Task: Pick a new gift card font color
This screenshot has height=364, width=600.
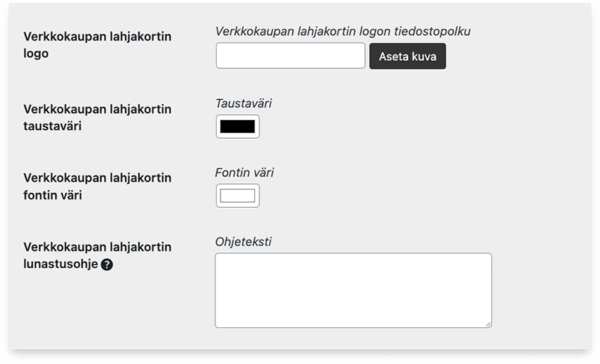Action: point(238,196)
